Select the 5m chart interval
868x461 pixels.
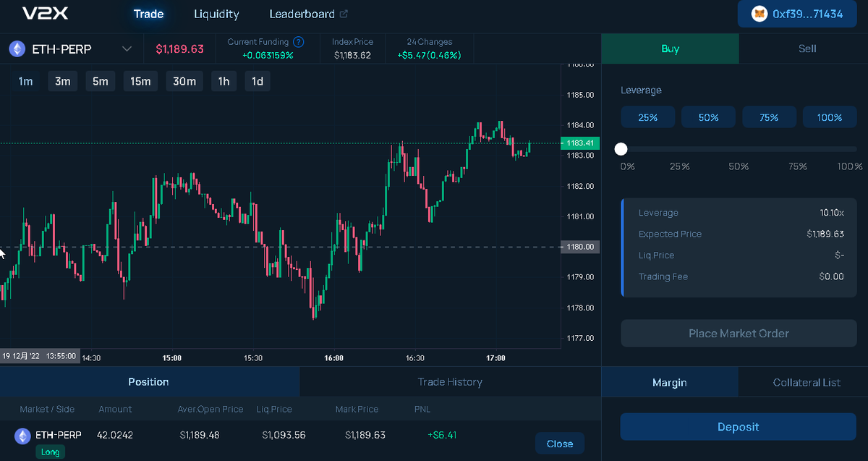click(101, 81)
